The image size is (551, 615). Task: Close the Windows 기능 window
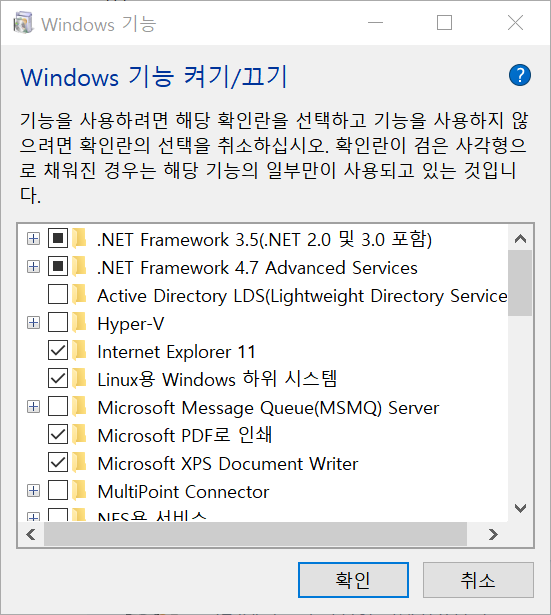tap(515, 23)
